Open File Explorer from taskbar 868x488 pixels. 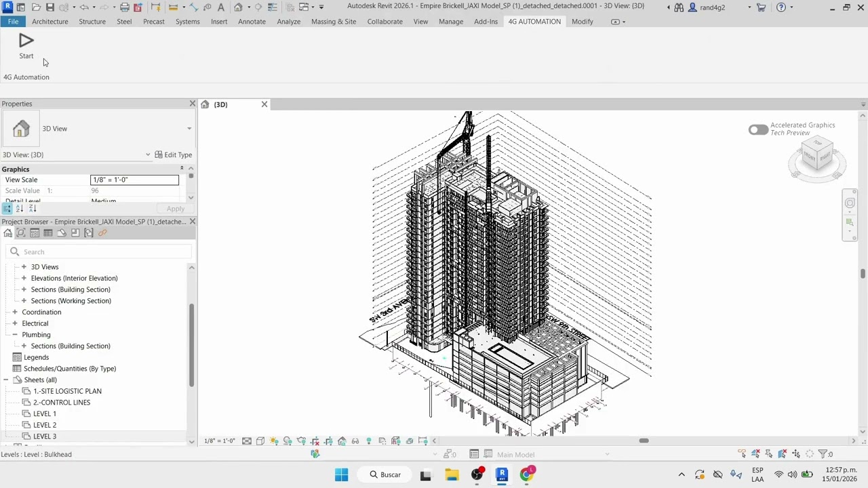452,474
